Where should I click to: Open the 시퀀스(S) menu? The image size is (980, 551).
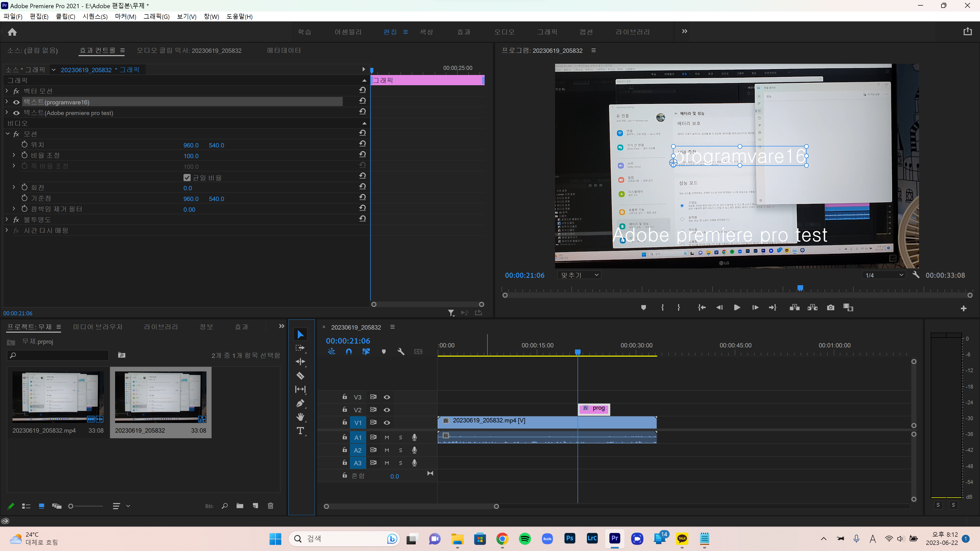(95, 16)
